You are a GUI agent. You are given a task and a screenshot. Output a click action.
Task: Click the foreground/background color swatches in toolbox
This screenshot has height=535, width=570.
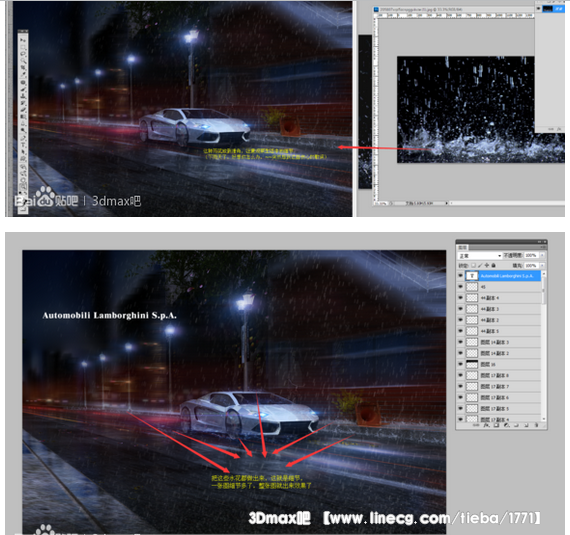(x=23, y=200)
